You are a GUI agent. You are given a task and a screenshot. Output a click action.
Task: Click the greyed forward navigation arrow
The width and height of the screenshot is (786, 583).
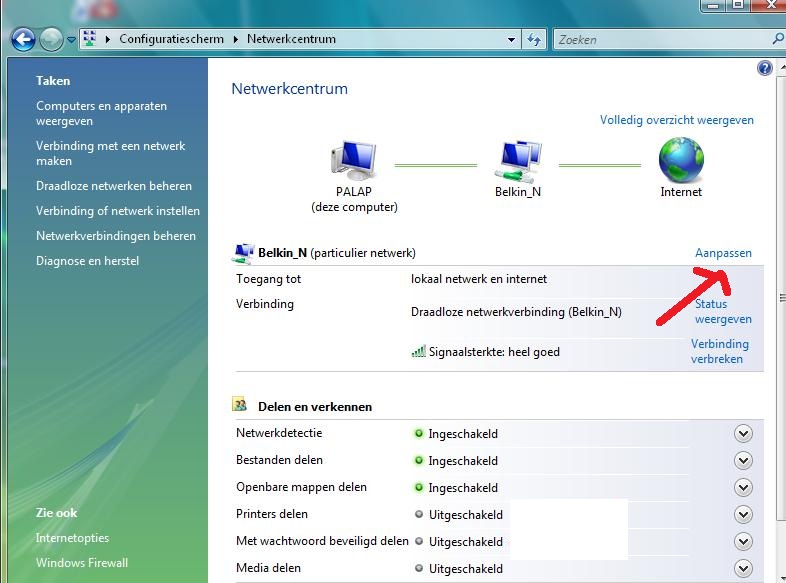click(x=51, y=39)
